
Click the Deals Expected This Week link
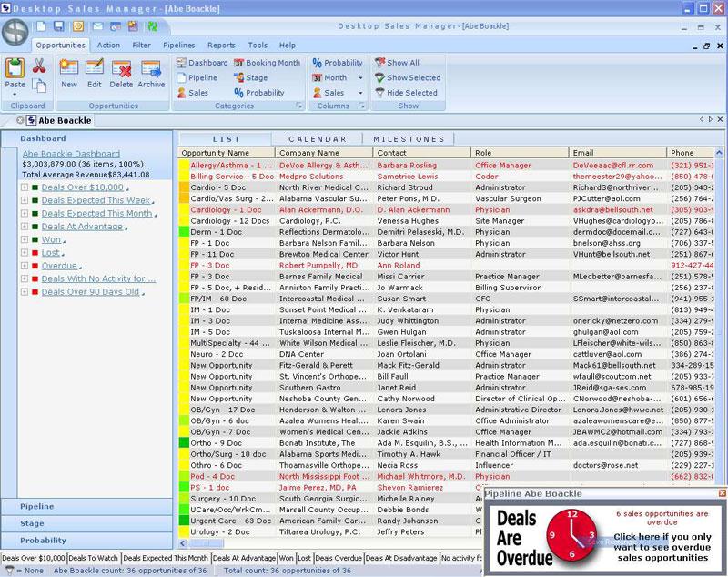[x=96, y=200]
